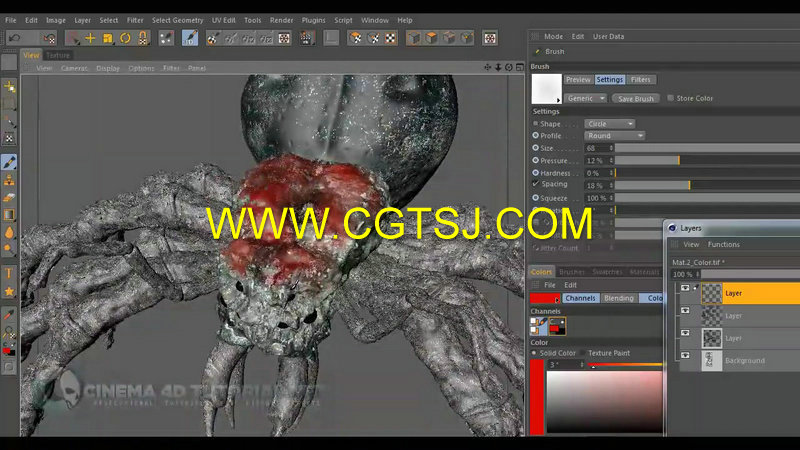800x450 pixels.
Task: Select the first cube mode icon
Action: click(x=414, y=38)
